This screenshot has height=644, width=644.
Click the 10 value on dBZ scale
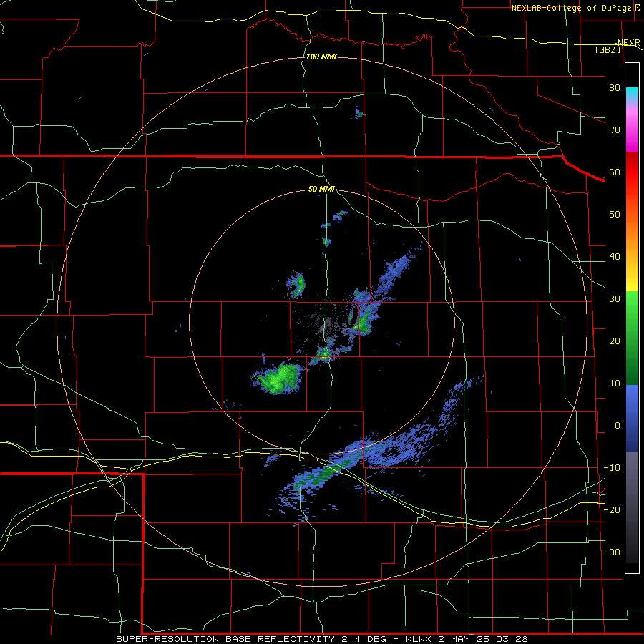coord(615,384)
